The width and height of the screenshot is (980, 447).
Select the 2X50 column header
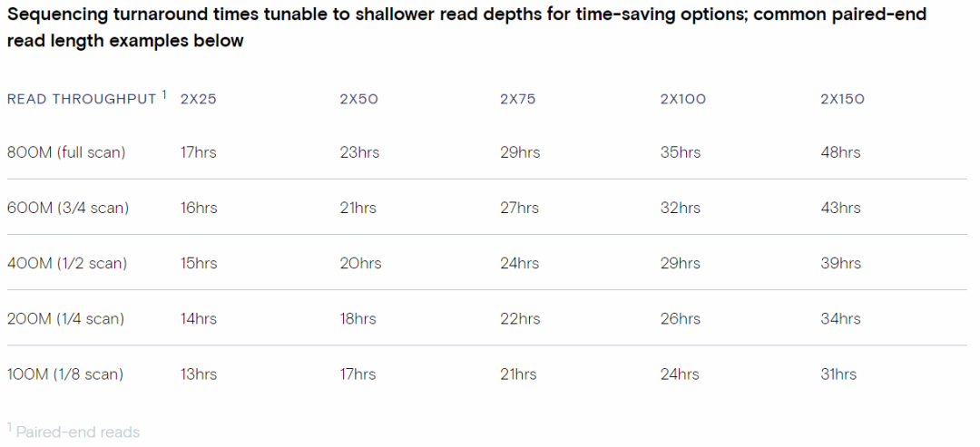point(358,100)
